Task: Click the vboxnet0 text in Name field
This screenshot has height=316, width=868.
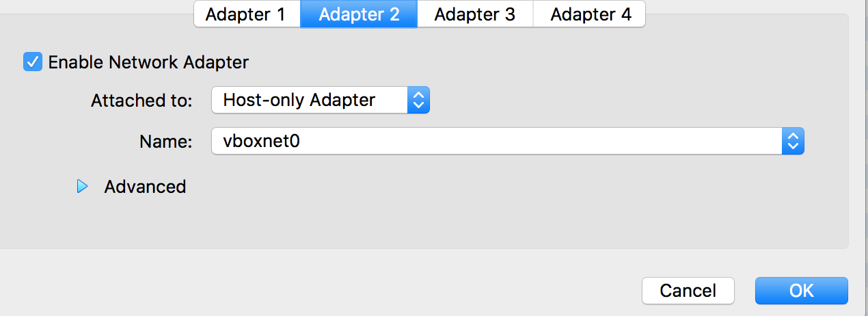Action: (x=262, y=142)
